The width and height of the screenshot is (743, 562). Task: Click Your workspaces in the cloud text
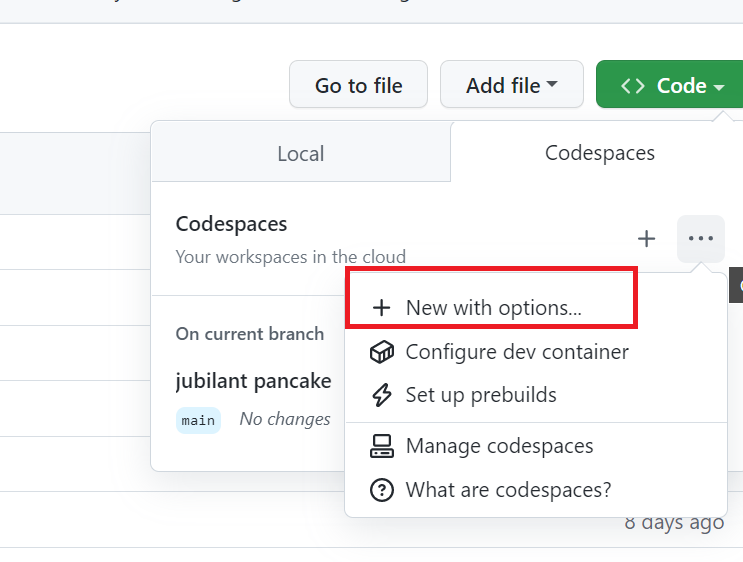290,257
